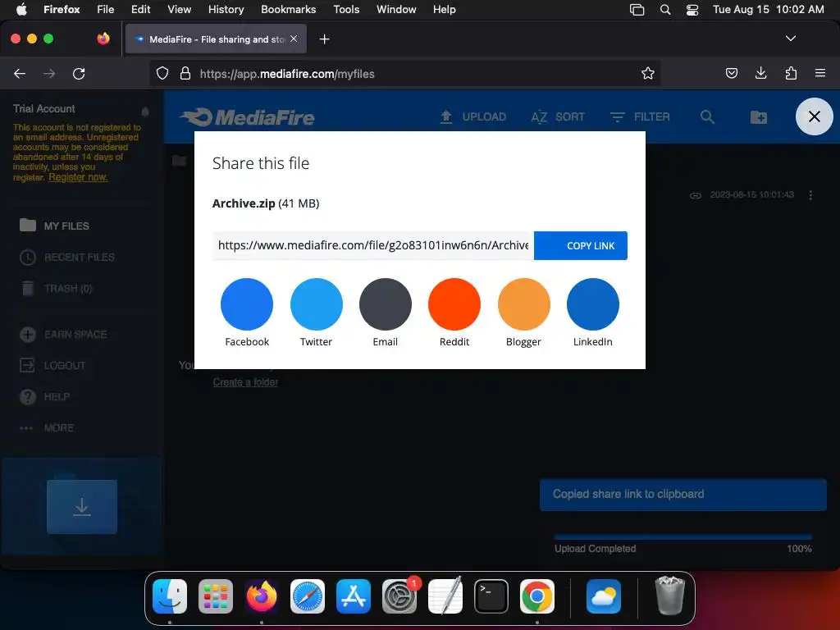The width and height of the screenshot is (840, 630).
Task: Open the History menu
Action: tap(226, 9)
